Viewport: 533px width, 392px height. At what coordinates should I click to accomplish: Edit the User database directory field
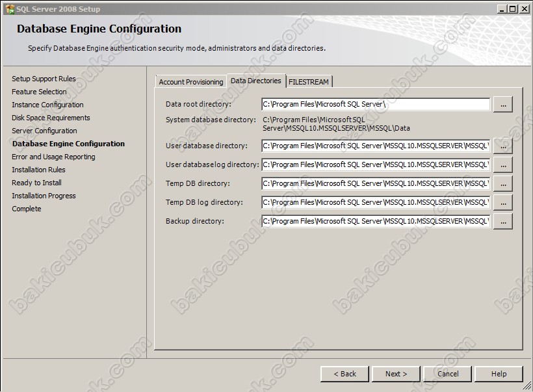point(376,146)
